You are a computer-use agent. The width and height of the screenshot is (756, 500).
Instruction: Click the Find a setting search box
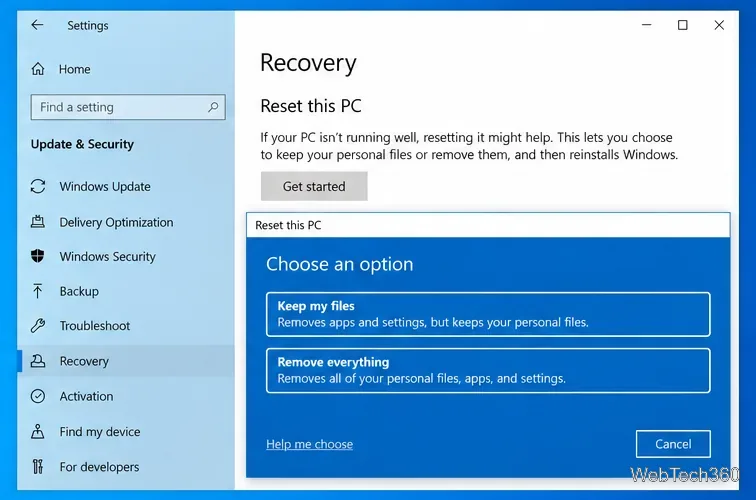click(128, 107)
